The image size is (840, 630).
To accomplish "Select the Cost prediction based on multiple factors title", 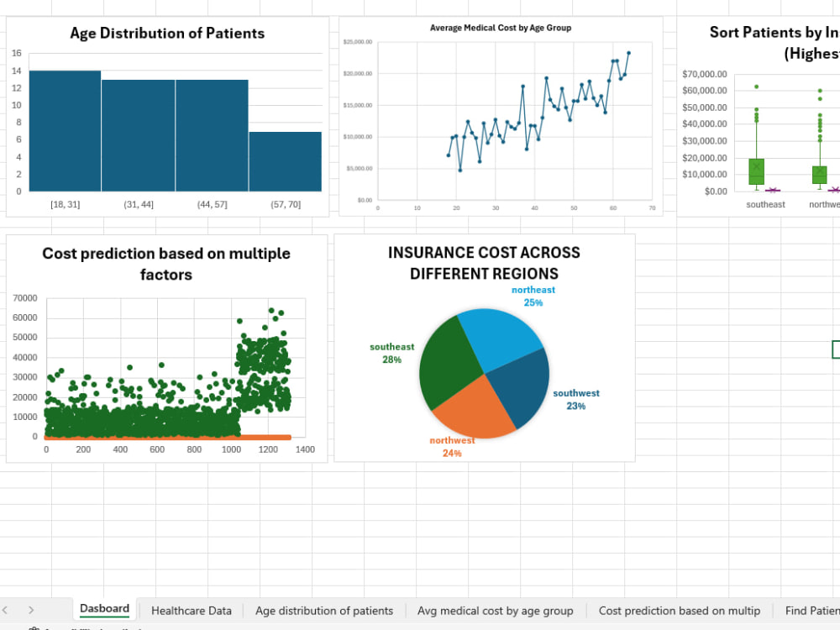I will click(166, 264).
